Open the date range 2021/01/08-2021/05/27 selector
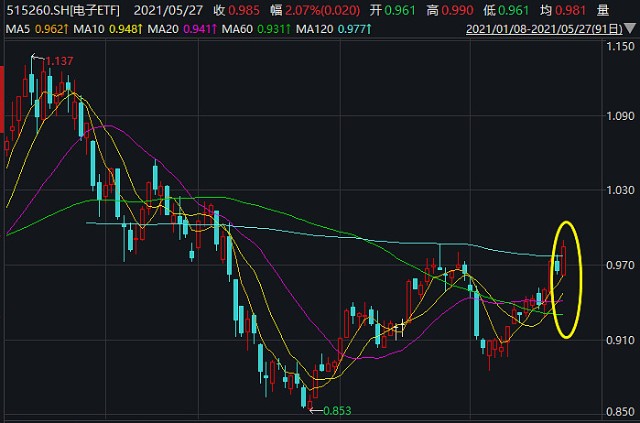 click(550, 28)
